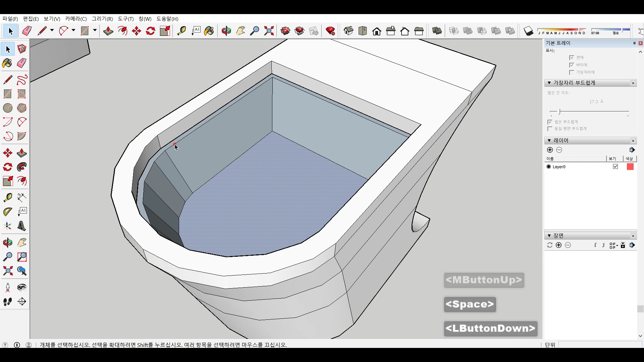Select the Eraser tool in top toolbar
Screen dimensions: 644x362
(x=27, y=31)
